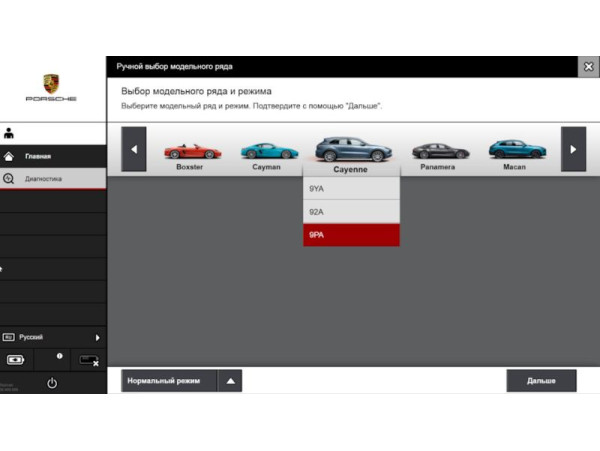Select 9YA from Cayenne dropdown
This screenshot has height=451, width=600.
351,189
